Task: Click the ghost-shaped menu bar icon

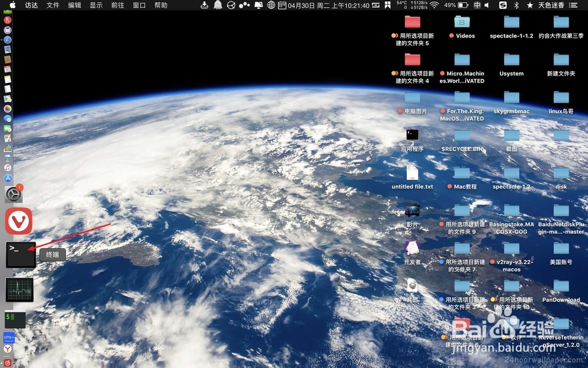Action: tap(218, 5)
